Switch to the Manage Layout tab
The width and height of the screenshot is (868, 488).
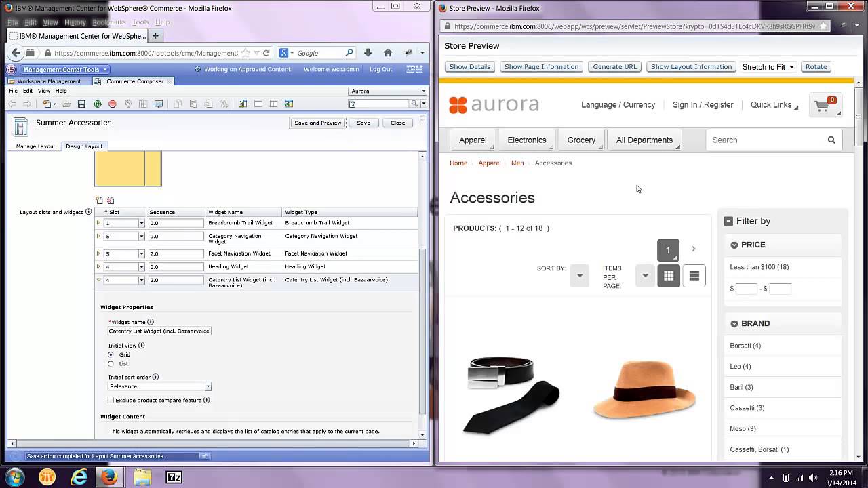(35, 146)
